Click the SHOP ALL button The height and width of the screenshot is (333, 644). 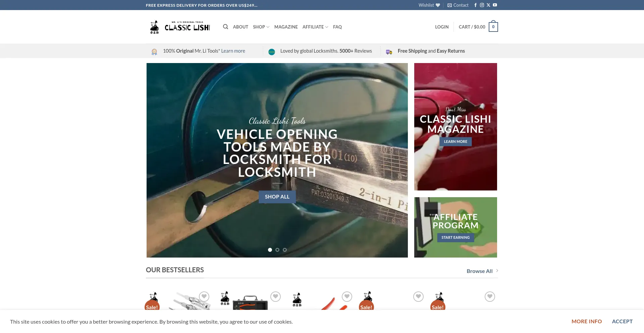[277, 197]
